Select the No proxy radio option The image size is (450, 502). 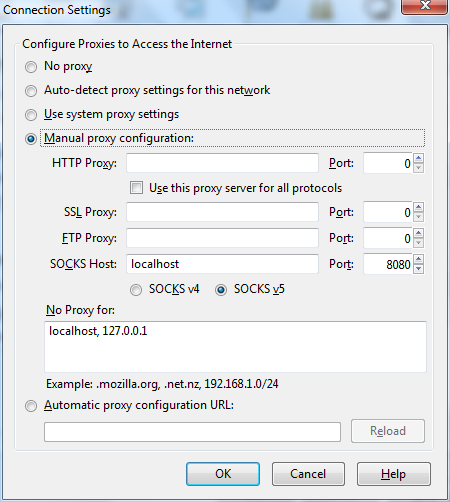(x=31, y=67)
